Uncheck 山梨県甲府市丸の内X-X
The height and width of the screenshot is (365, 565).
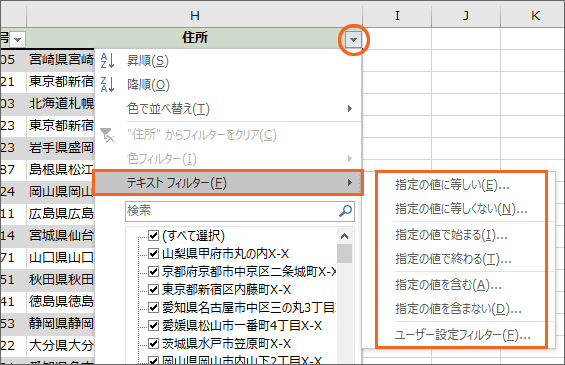click(x=154, y=254)
